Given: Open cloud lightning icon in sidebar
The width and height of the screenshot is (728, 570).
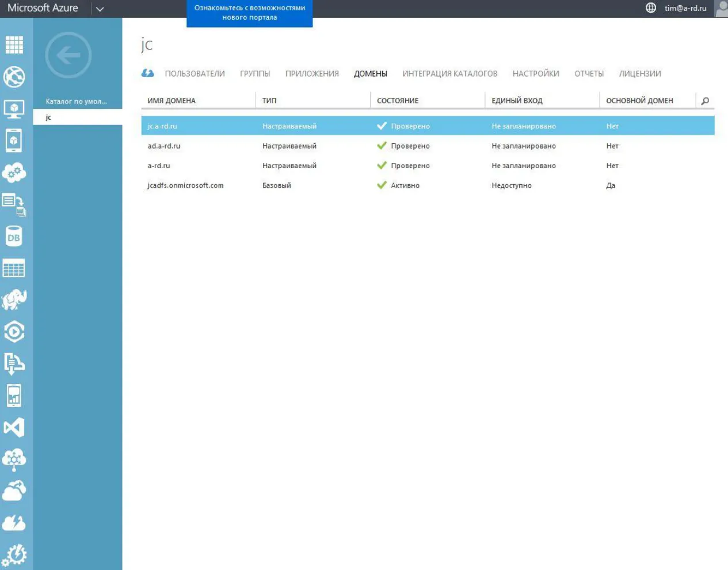Looking at the screenshot, I should tap(14, 523).
